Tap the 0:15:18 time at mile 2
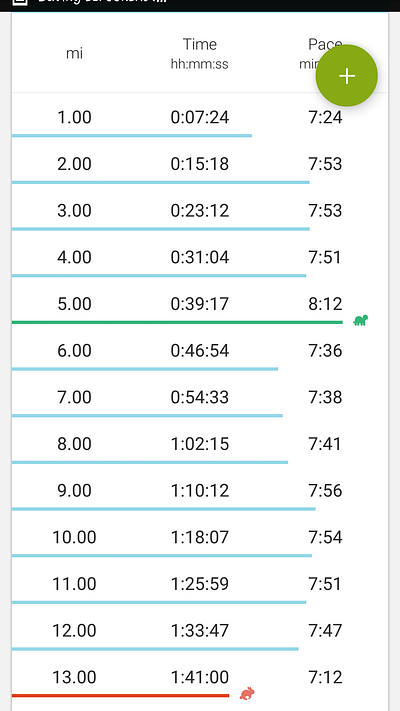This screenshot has height=711, width=400. coord(200,164)
